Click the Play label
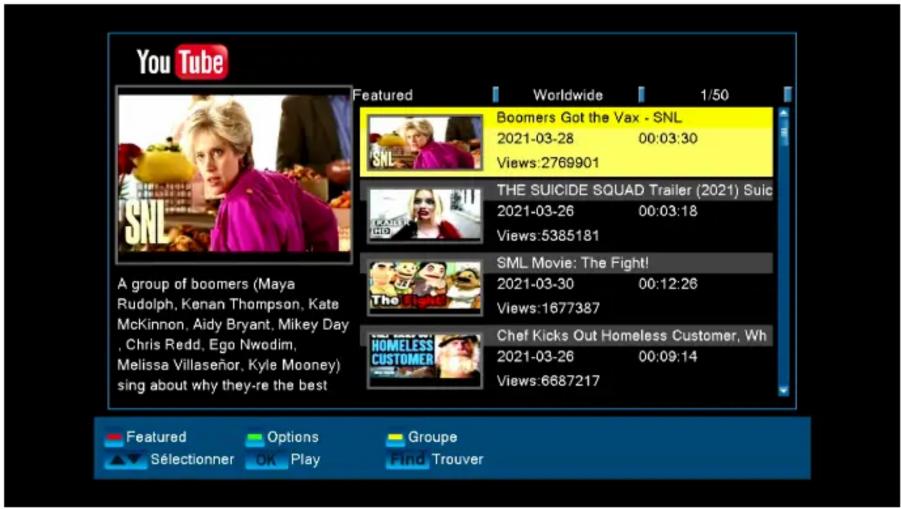The image size is (901, 509). pyautogui.click(x=305, y=460)
